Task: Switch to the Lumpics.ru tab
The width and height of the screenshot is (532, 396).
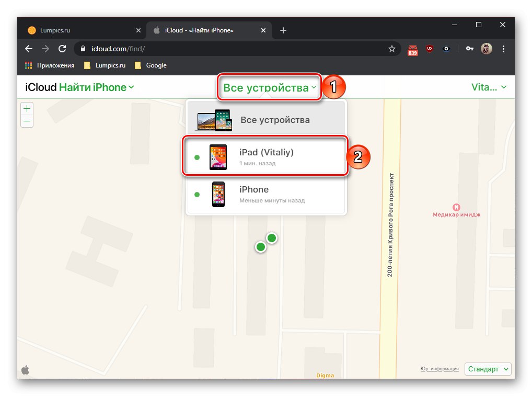Action: [85, 30]
